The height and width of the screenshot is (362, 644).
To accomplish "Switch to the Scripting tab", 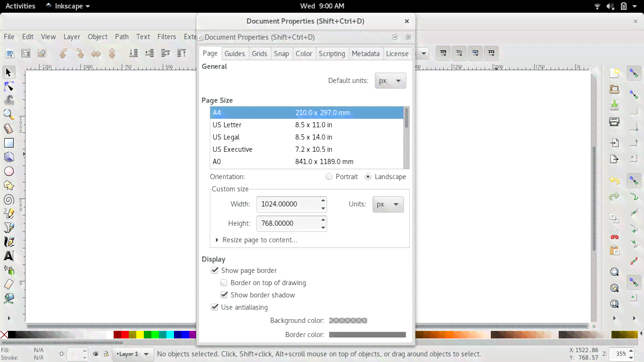I will [x=332, y=54].
